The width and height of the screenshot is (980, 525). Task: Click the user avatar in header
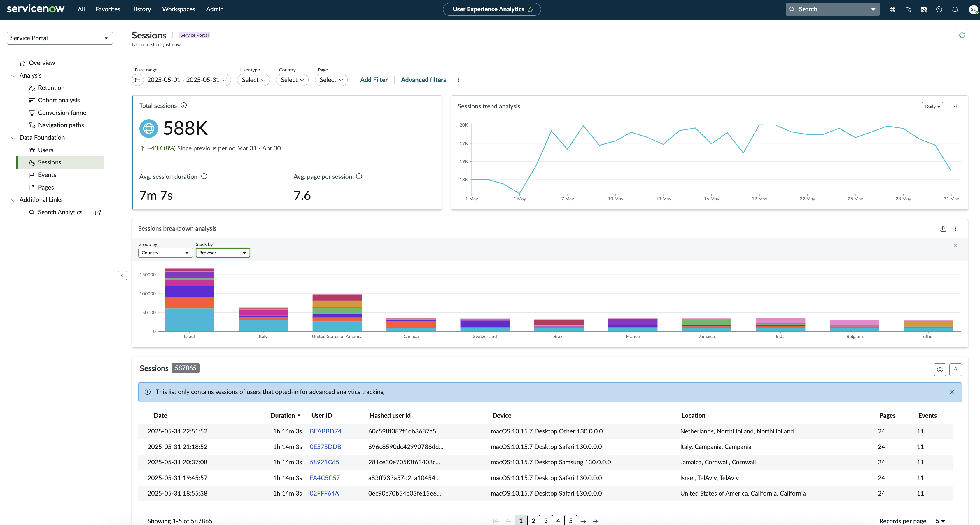pyautogui.click(x=974, y=10)
